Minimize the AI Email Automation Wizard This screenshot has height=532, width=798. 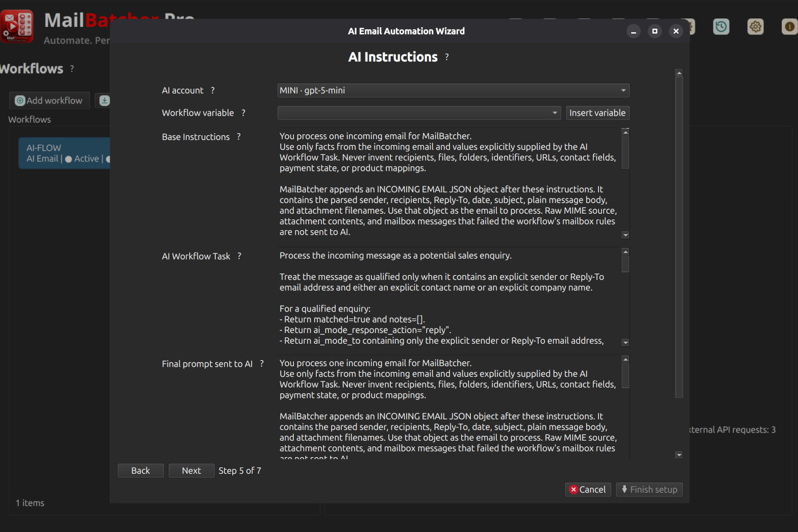click(x=633, y=31)
